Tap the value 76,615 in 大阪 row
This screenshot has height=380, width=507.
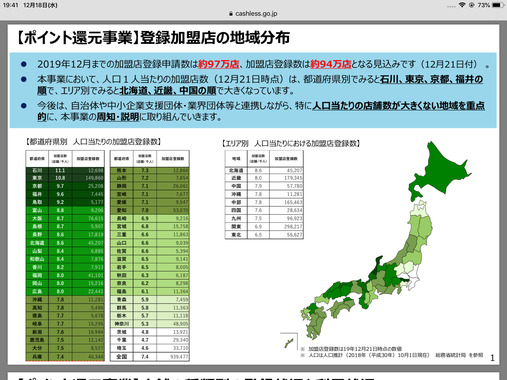96,218
